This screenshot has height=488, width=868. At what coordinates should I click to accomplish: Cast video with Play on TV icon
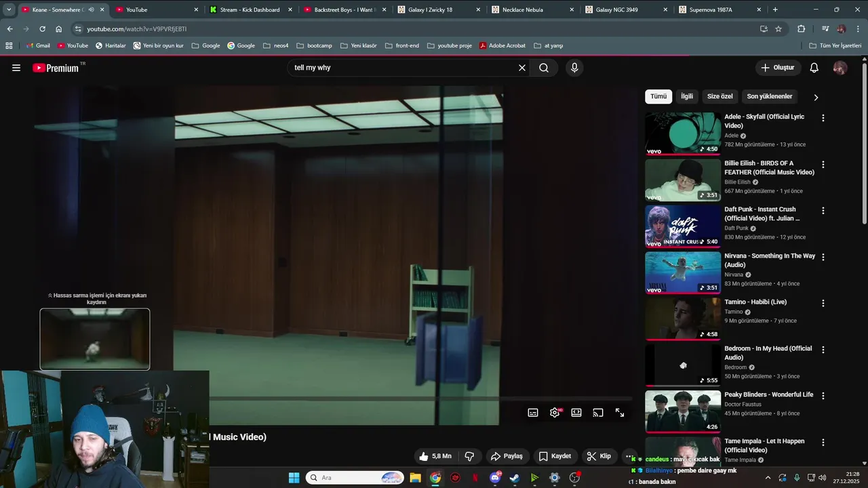(x=598, y=413)
